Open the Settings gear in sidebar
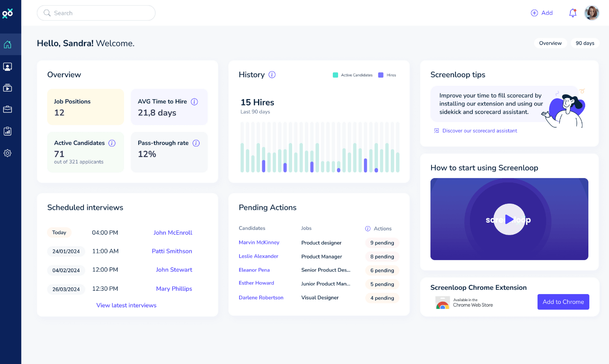This screenshot has width=609, height=364. pyautogui.click(x=8, y=153)
